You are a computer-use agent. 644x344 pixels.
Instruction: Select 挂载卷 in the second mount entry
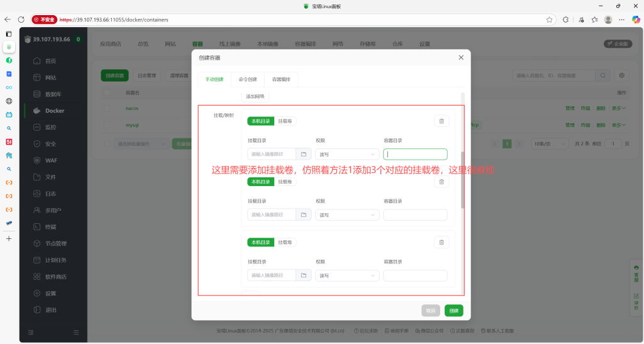point(285,182)
